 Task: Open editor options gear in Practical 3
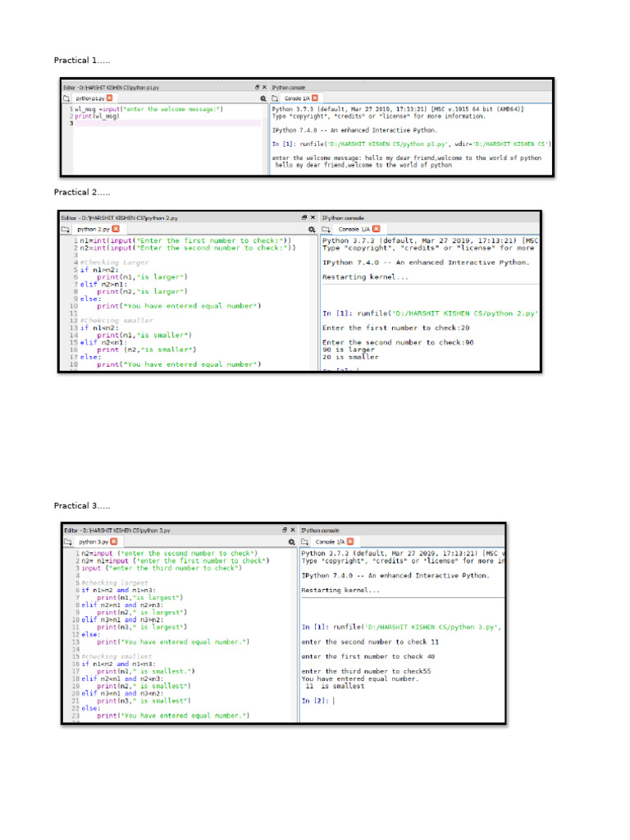tap(291, 542)
